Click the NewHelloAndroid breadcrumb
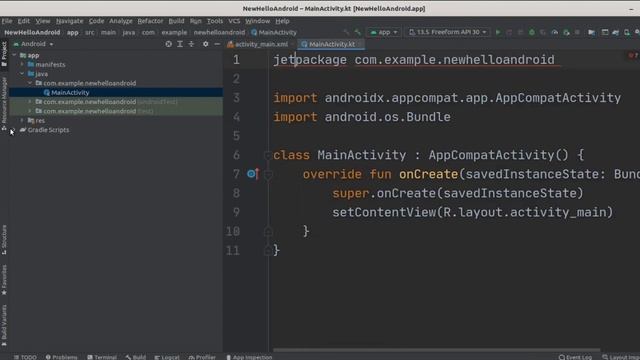Image resolution: width=640 pixels, height=360 pixels. point(32,32)
